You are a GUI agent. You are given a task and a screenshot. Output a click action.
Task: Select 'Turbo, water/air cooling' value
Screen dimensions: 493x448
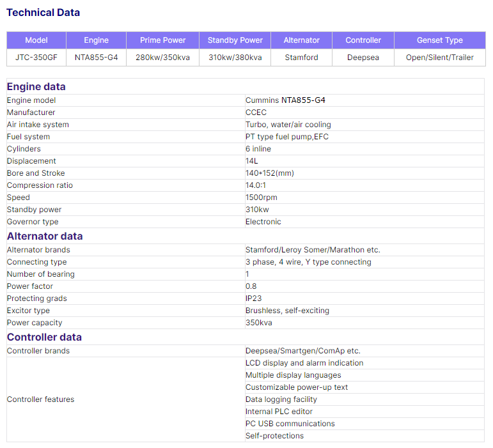click(x=288, y=125)
